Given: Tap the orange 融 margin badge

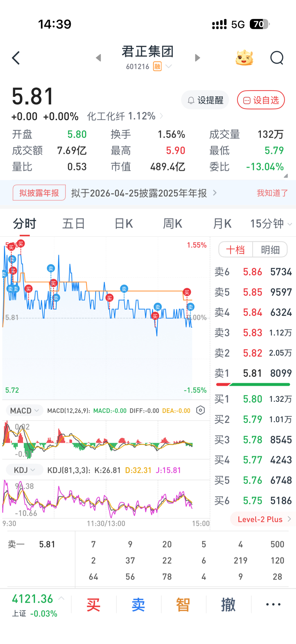Looking at the screenshot, I should click(x=157, y=67).
